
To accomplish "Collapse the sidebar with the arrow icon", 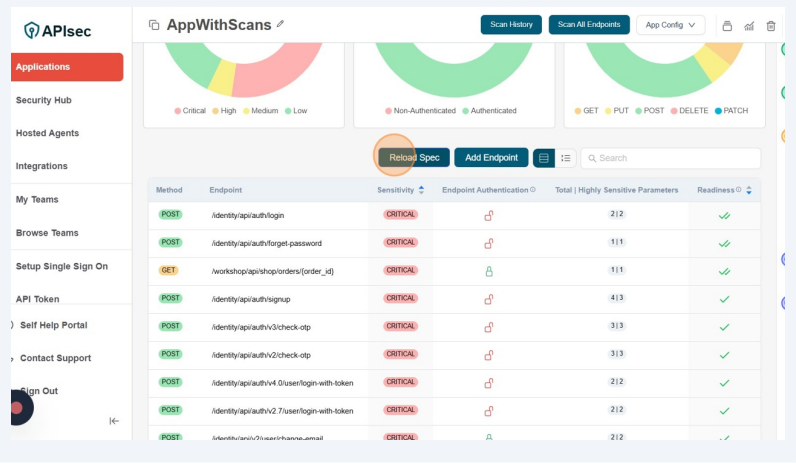I will (114, 421).
